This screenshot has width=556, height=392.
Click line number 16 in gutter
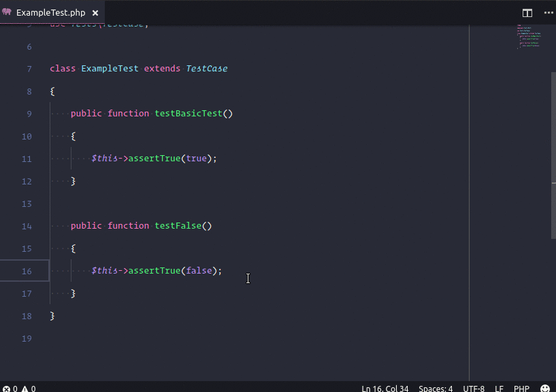click(x=27, y=272)
